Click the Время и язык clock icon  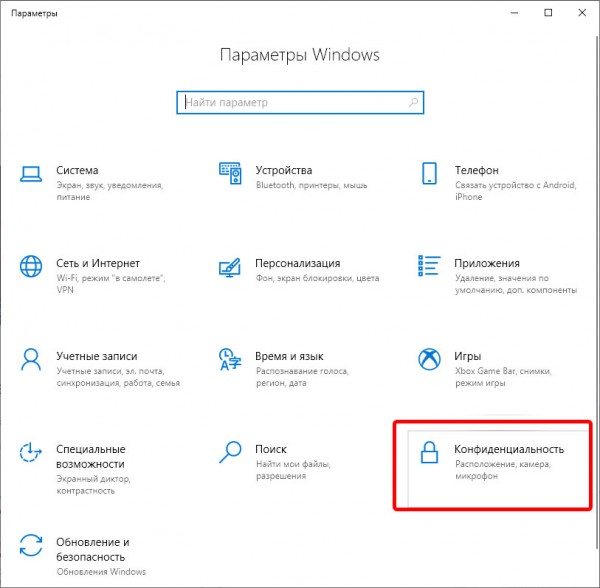point(230,359)
